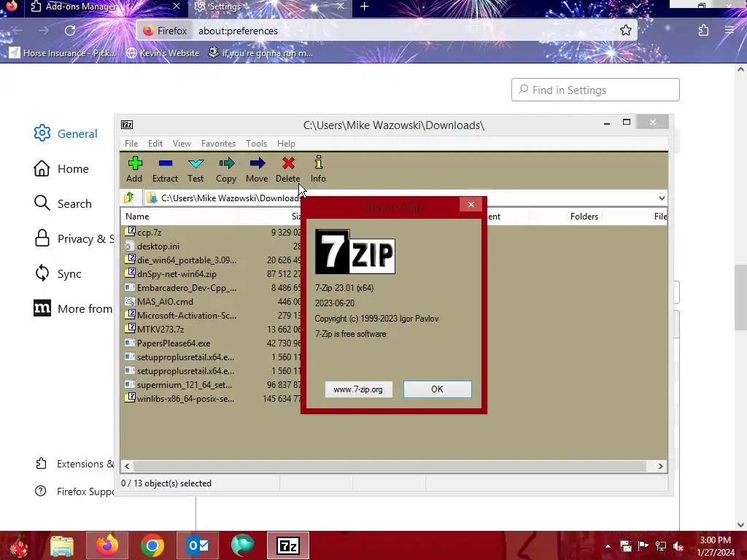Click the red Delete toolbar icon
Screen dimensions: 747x560
tap(288, 163)
